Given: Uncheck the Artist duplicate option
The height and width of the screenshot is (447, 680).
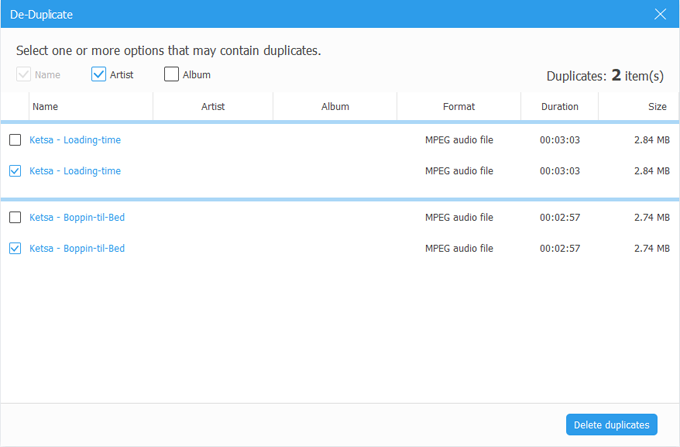Looking at the screenshot, I should pyautogui.click(x=98, y=74).
